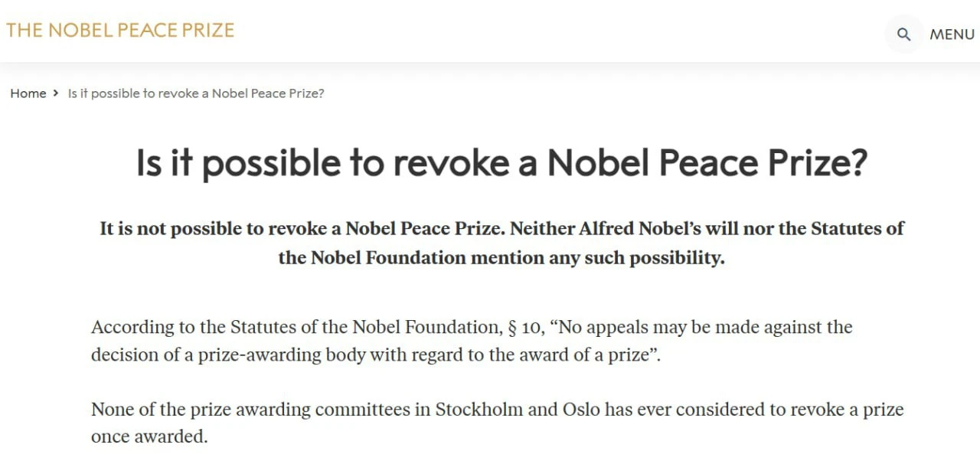Image resolution: width=980 pixels, height=474 pixels.
Task: Open the search magnifier icon
Action: (x=903, y=34)
